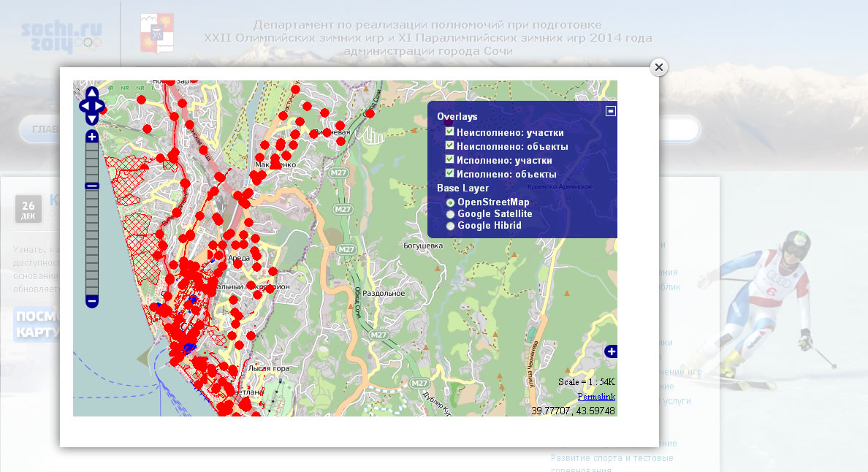Select OpenStreetMap base layer

[451, 202]
